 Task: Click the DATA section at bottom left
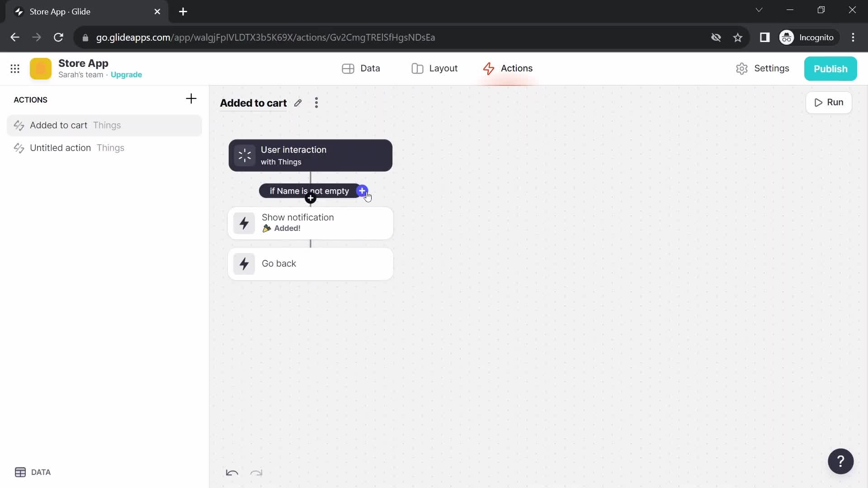point(33,473)
